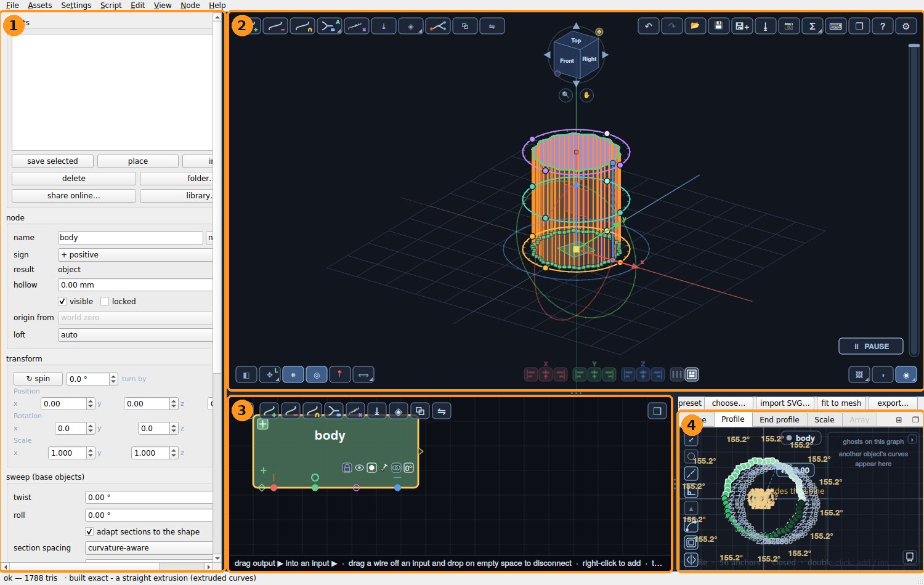924x585 pixels.
Task: Open the keyboard shortcuts icon
Action: (836, 26)
